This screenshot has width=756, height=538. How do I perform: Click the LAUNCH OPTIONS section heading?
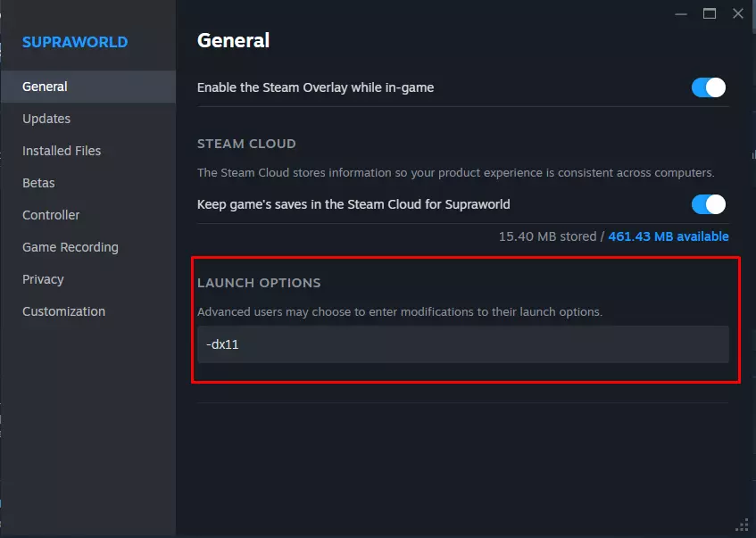tap(259, 283)
